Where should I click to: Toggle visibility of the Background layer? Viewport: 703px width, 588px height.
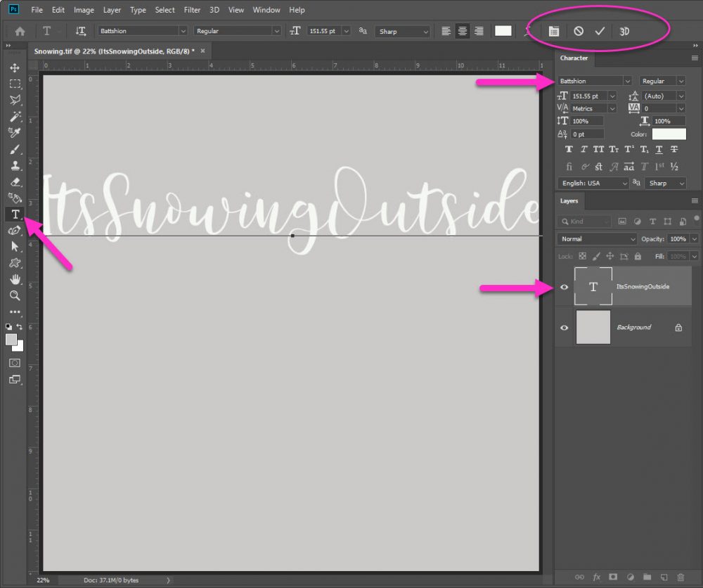564,328
